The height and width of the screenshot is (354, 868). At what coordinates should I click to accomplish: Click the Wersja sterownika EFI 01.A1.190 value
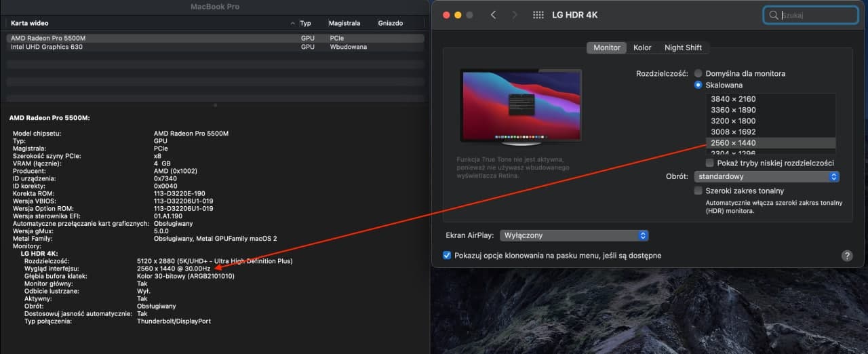168,216
